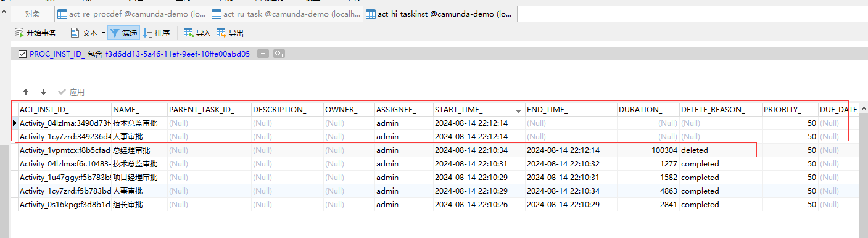Uncheck the PROC_INST_ID_ filter condition checkbox
868x238 pixels.
click(x=23, y=54)
